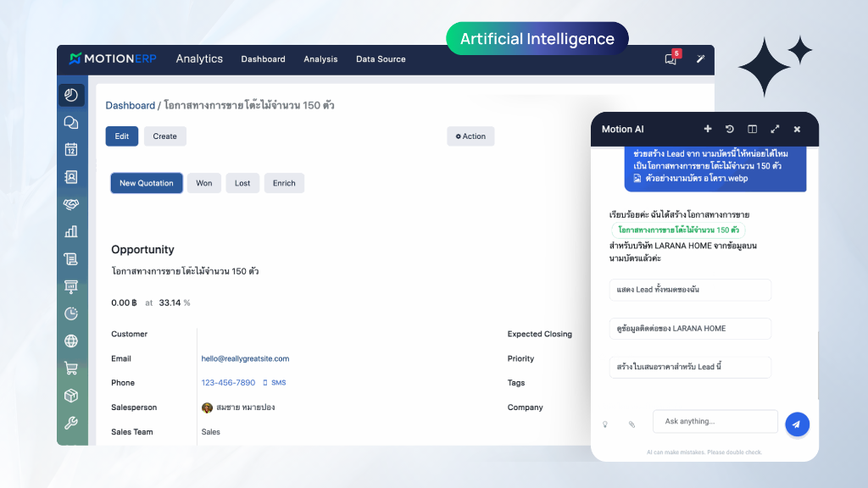This screenshot has width=868, height=488.
Task: Choose suggestion 'สร้างใบเสนอราคาสำหรับ Lead นี้'
Action: (x=690, y=367)
